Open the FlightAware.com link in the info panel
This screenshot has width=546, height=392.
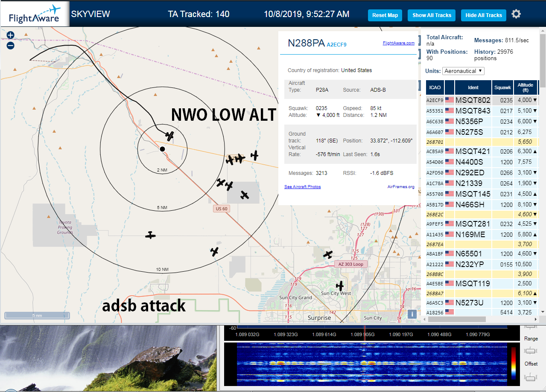[x=398, y=43]
